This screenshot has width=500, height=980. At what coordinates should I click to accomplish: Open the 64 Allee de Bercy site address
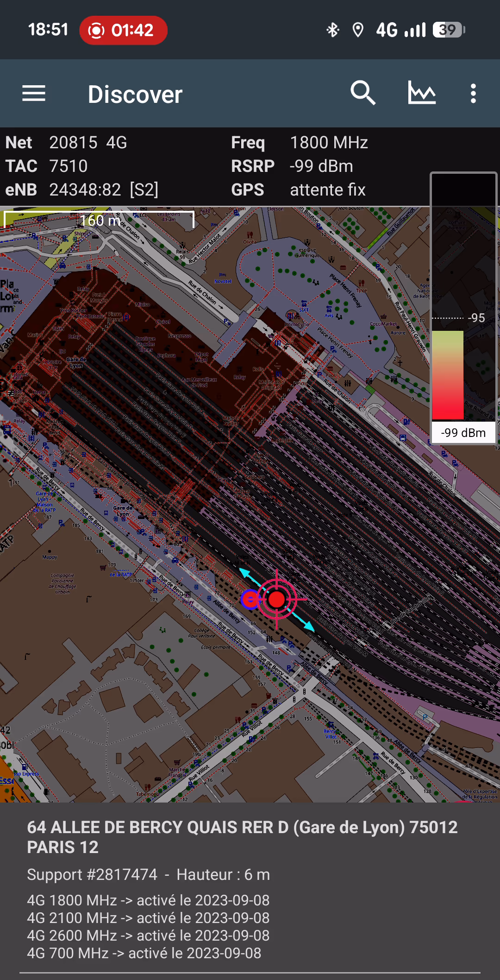(x=242, y=837)
